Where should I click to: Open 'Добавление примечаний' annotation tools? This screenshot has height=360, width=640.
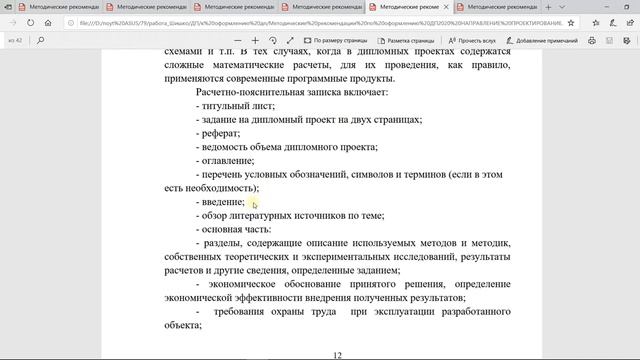tap(542, 40)
